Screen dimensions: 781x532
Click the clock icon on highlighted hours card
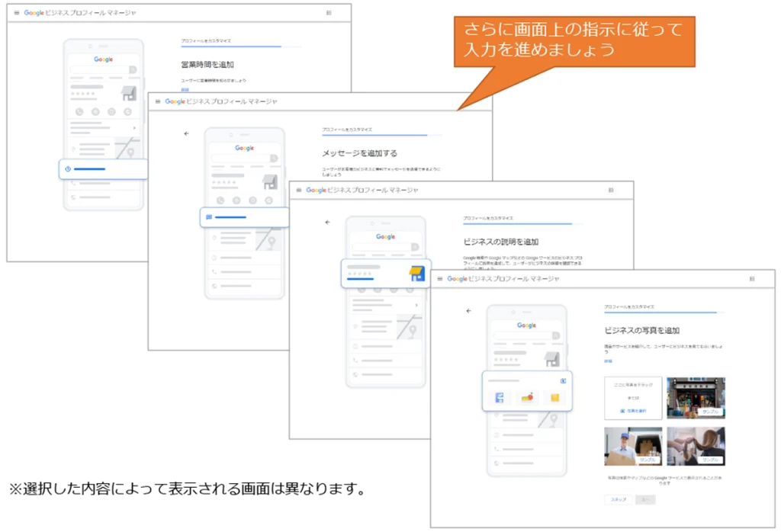(x=68, y=169)
